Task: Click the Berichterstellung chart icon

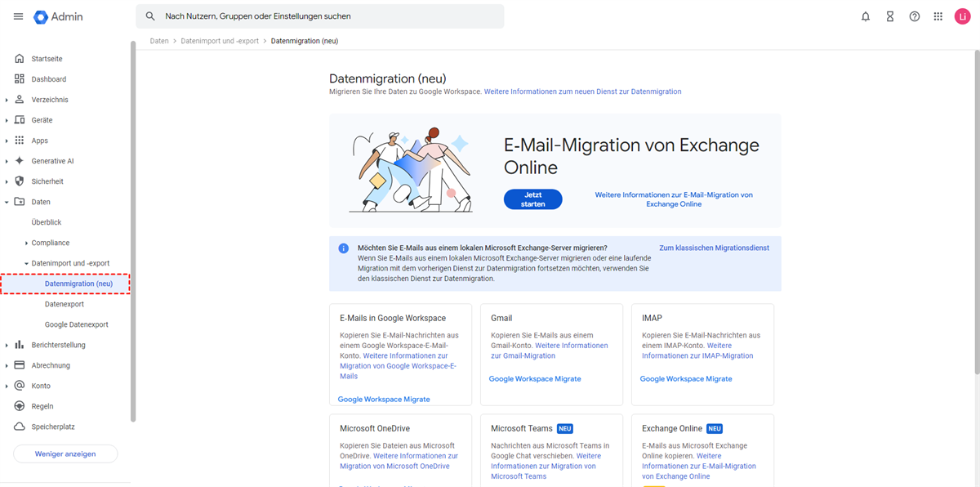Action: pyautogui.click(x=20, y=345)
